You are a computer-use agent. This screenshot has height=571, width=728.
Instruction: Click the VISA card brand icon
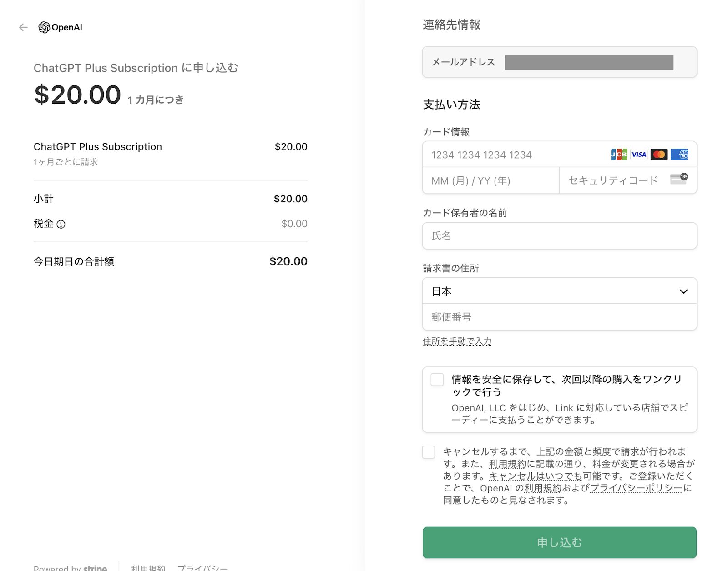pos(639,155)
